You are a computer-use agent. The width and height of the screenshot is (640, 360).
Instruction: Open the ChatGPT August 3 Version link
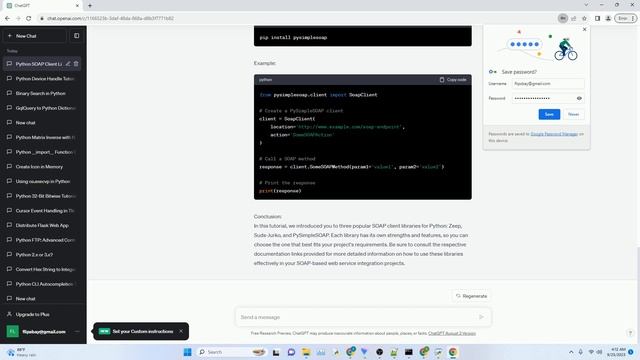point(452,333)
